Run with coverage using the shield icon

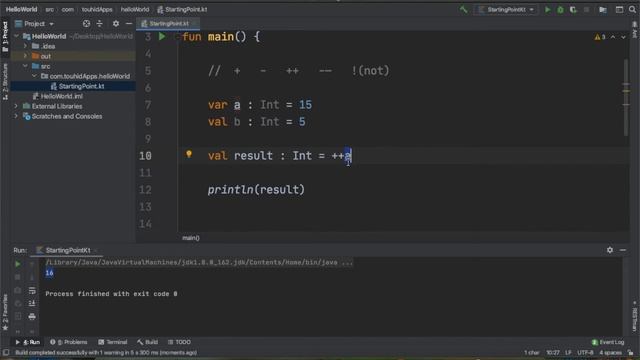point(573,9)
